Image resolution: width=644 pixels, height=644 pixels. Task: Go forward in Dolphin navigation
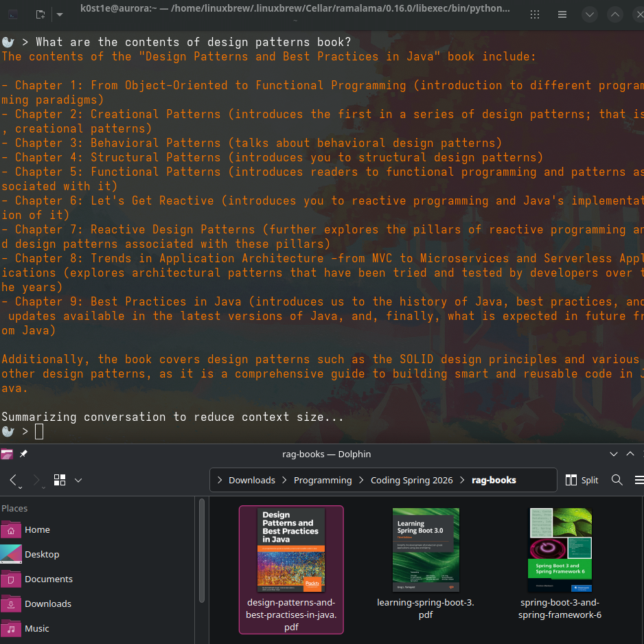click(37, 480)
